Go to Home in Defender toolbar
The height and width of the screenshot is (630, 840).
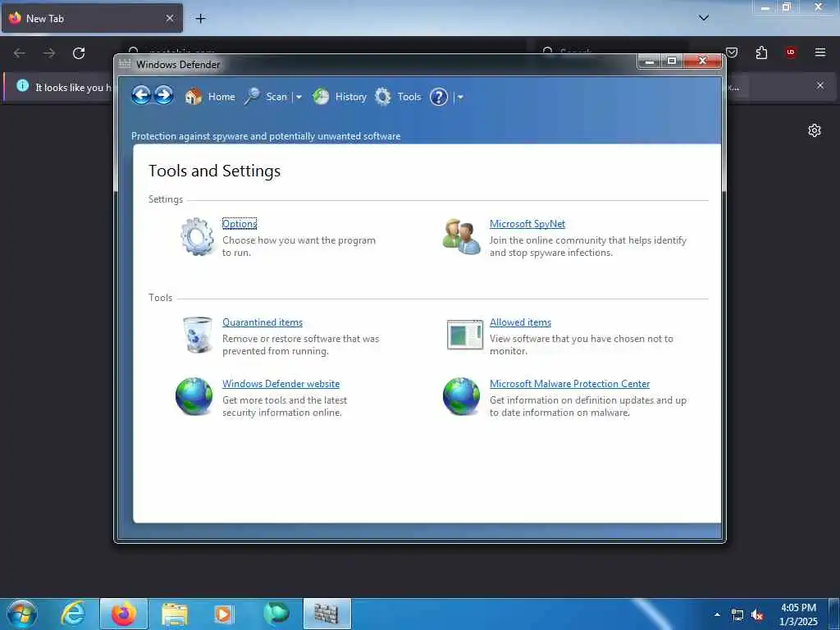(221, 97)
